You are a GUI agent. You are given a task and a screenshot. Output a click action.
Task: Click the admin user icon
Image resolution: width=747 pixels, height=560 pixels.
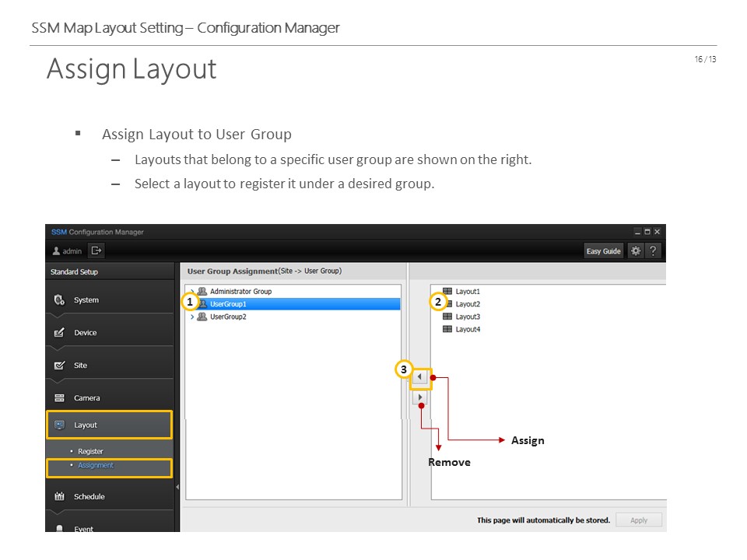56,251
